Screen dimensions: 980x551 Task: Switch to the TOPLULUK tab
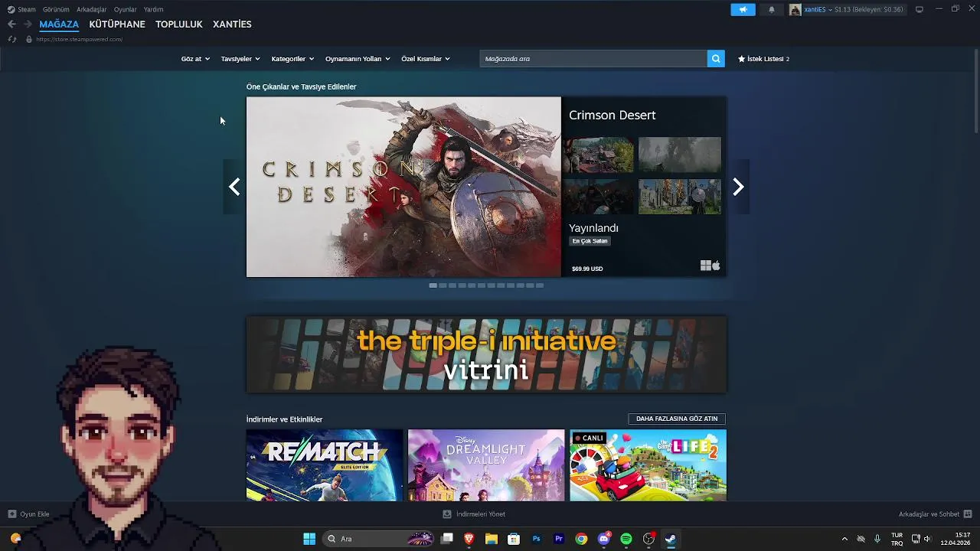click(179, 24)
